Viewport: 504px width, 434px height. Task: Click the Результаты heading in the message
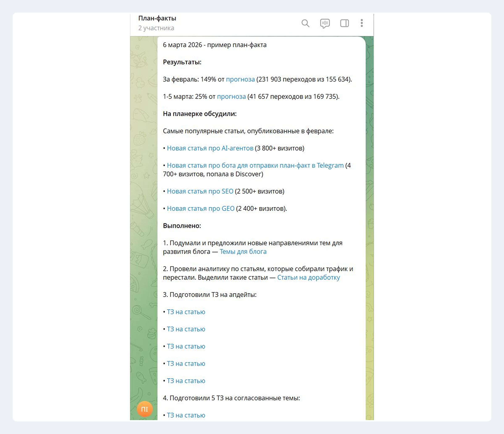[x=182, y=62]
